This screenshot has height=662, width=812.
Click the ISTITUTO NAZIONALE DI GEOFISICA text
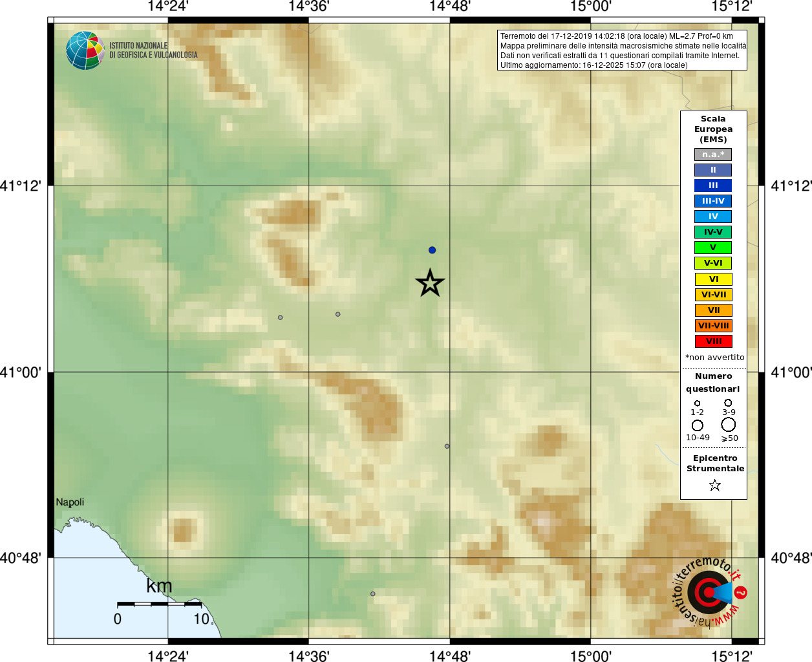tap(153, 50)
